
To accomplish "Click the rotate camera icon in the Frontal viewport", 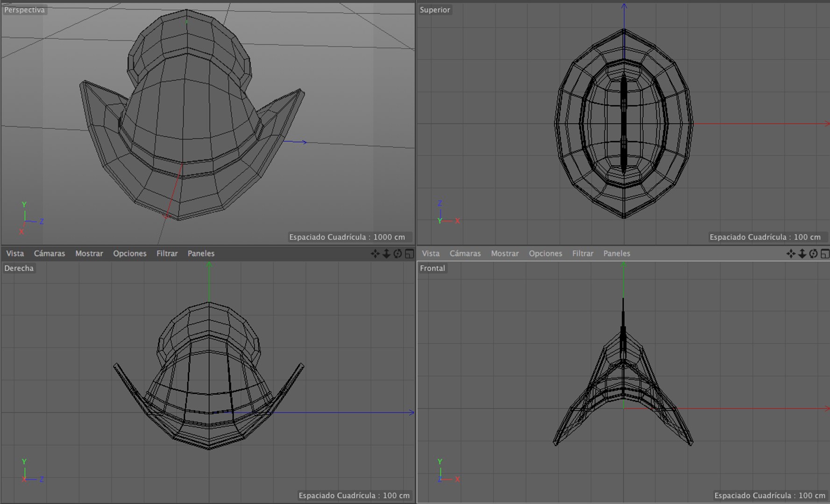I will click(x=813, y=253).
